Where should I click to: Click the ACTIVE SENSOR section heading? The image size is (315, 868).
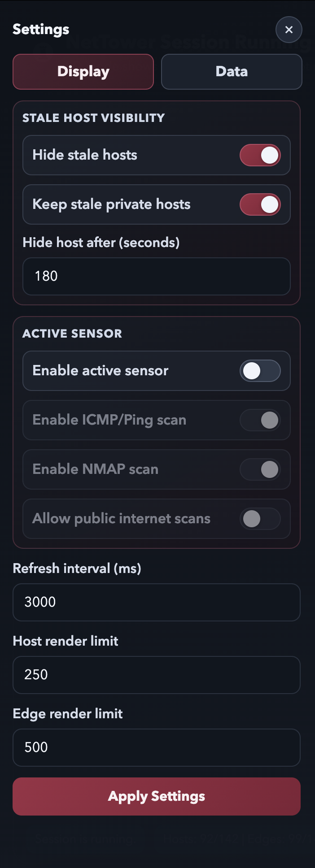[x=72, y=334]
